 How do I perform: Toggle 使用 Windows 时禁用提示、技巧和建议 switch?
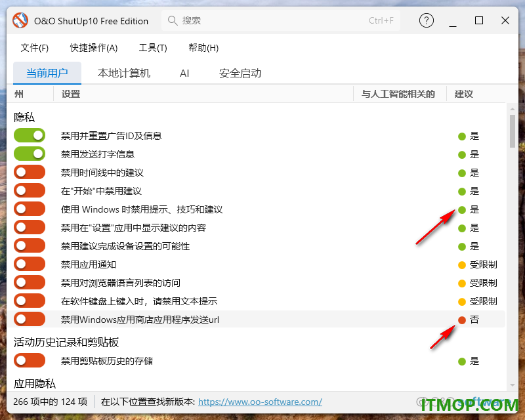click(30, 209)
